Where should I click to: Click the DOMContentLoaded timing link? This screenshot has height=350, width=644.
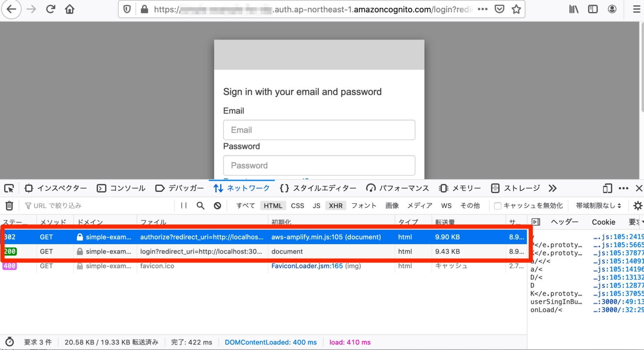point(270,342)
